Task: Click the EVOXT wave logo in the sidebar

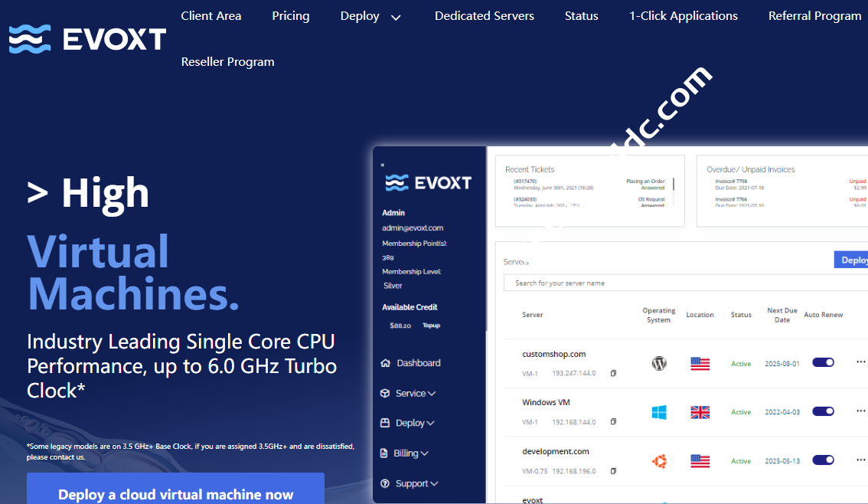Action: [395, 182]
